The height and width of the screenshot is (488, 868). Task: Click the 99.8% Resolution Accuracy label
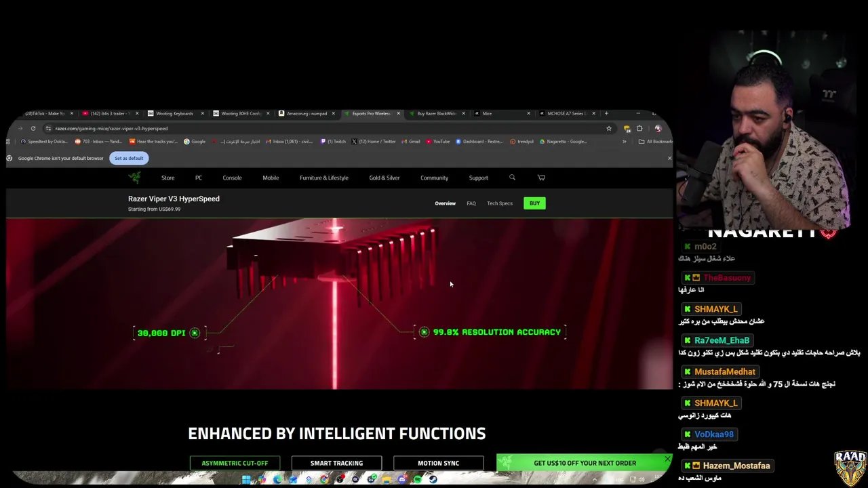click(497, 332)
